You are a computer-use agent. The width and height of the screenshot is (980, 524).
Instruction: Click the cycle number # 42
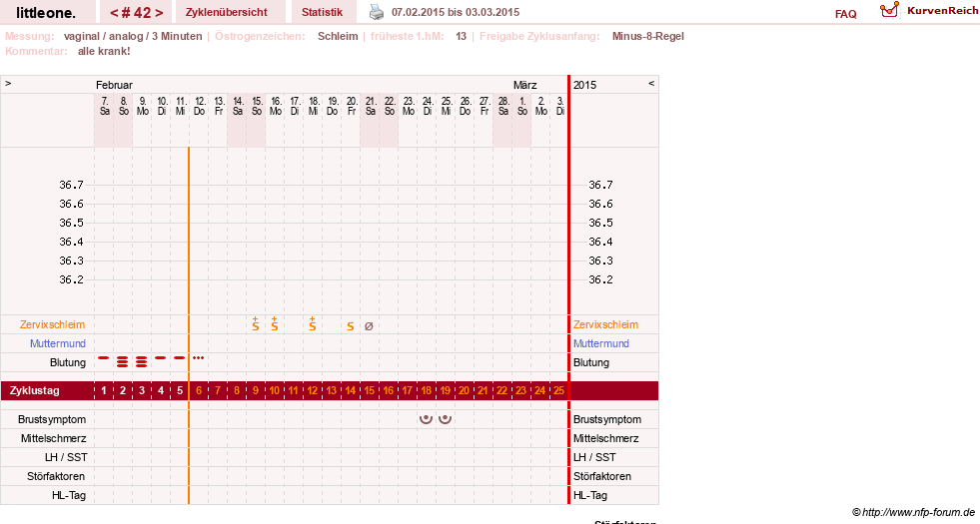coord(137,13)
